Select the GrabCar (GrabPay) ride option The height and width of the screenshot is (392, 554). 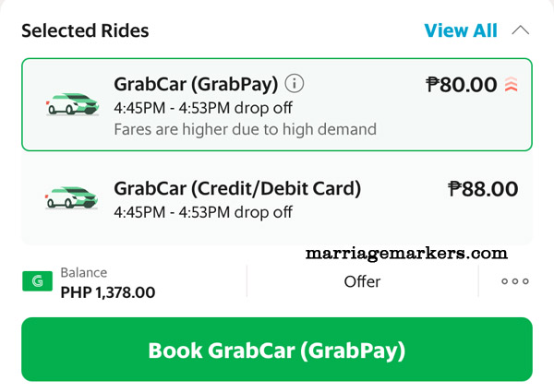point(277,104)
